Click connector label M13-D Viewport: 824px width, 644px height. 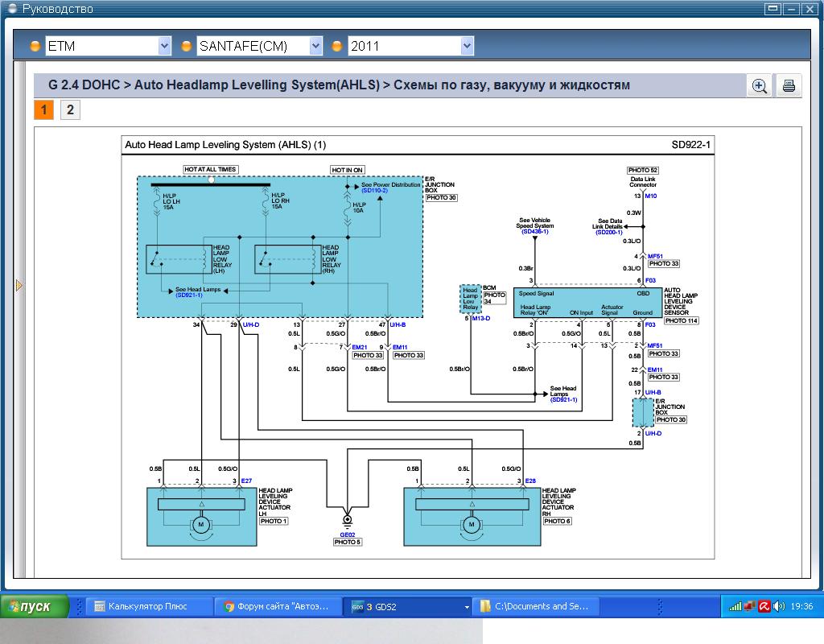[x=481, y=319]
